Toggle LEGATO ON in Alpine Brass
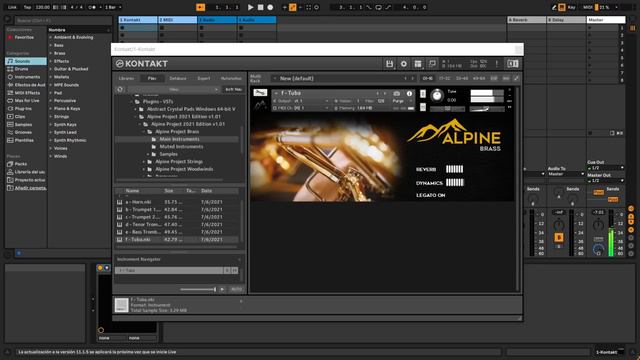Viewport: 640px width, 360px height. (430, 196)
